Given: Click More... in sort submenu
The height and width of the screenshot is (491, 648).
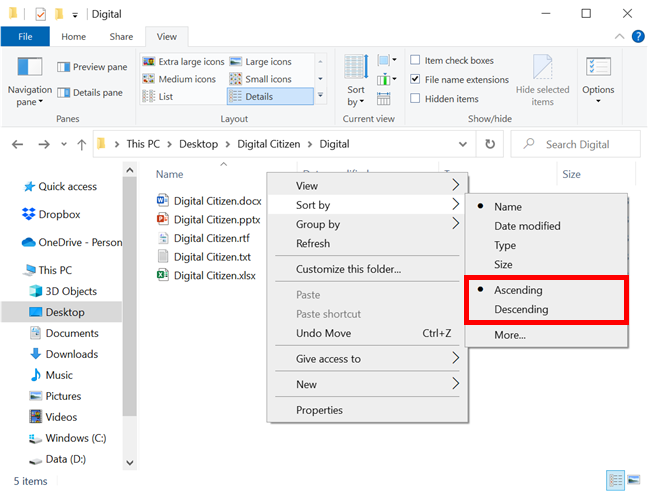Looking at the screenshot, I should [546, 335].
